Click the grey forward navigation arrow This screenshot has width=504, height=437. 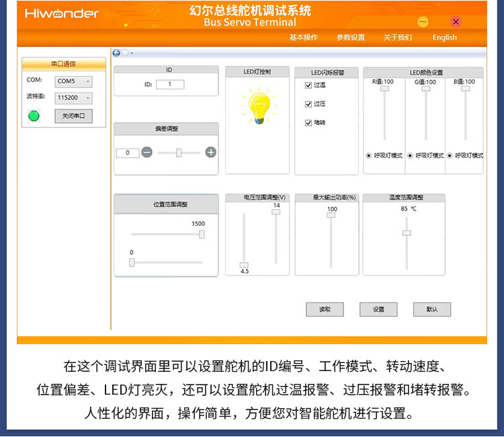pyautogui.click(x=124, y=52)
